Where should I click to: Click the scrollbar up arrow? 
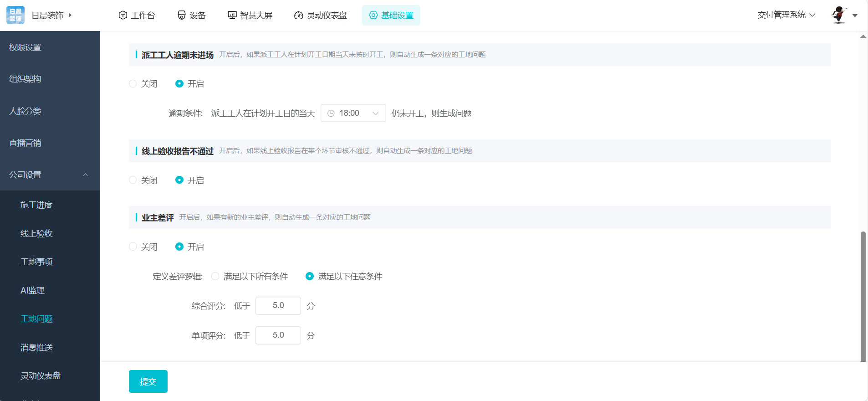point(863,36)
